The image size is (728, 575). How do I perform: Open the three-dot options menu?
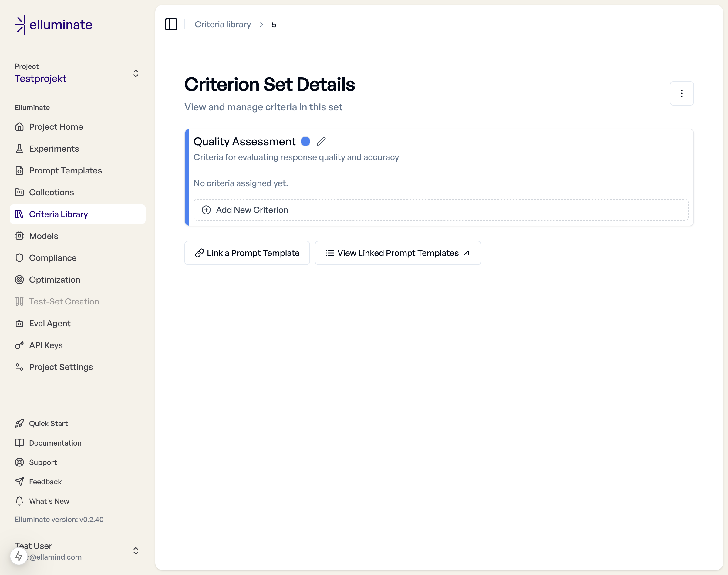[x=682, y=93]
